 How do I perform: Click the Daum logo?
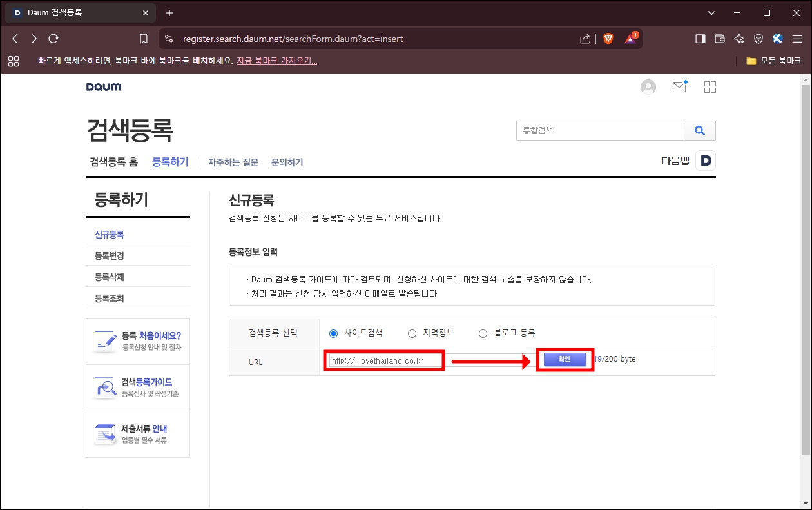pos(104,87)
